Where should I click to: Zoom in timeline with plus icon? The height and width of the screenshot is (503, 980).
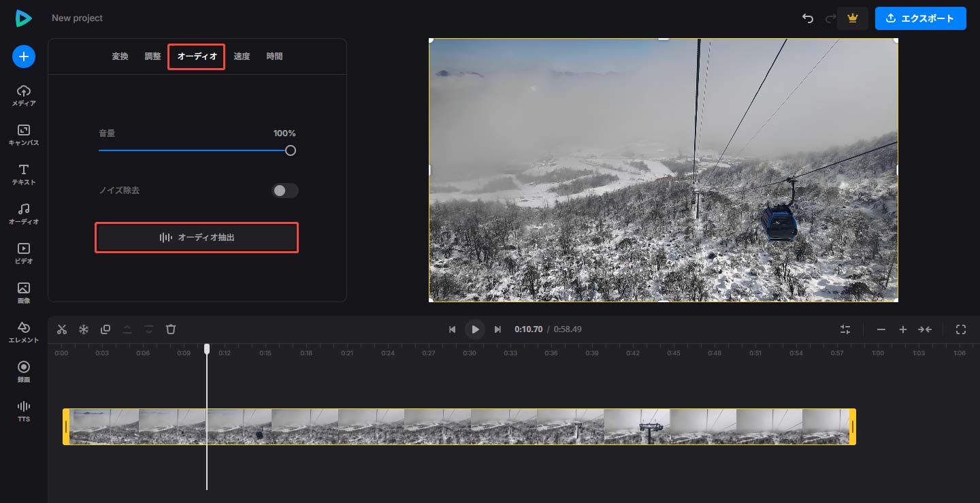(x=903, y=329)
